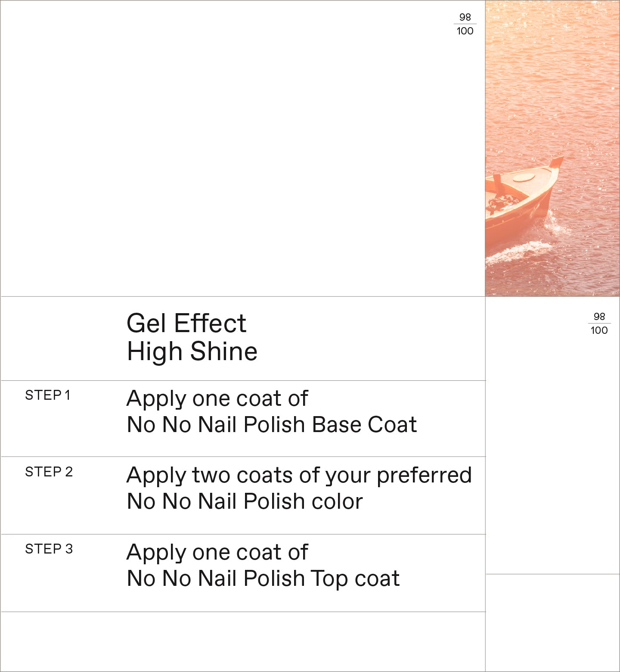Image resolution: width=620 pixels, height=672 pixels.
Task: Click "No No Nail Polish Base Coat" text
Action: (x=272, y=425)
